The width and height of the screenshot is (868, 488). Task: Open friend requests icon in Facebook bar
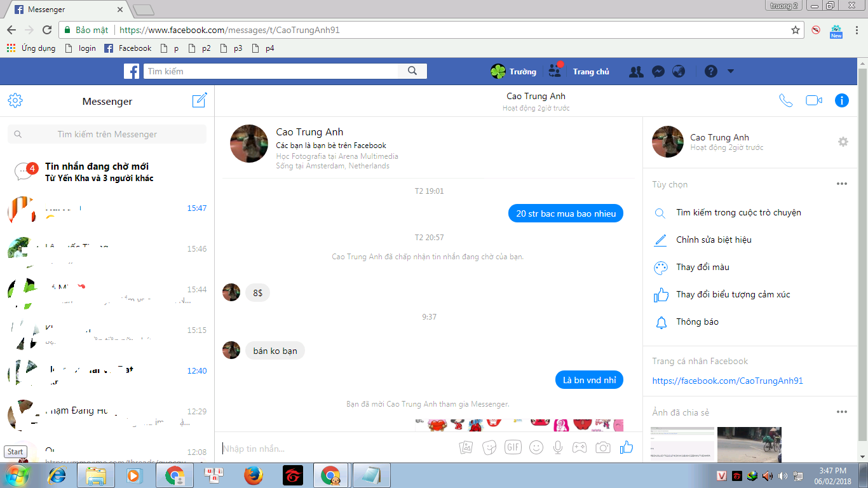(x=636, y=72)
